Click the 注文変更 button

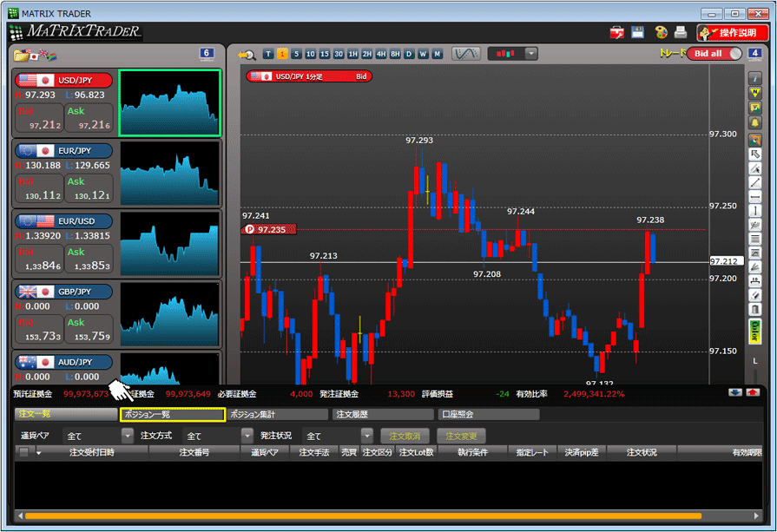click(x=461, y=436)
